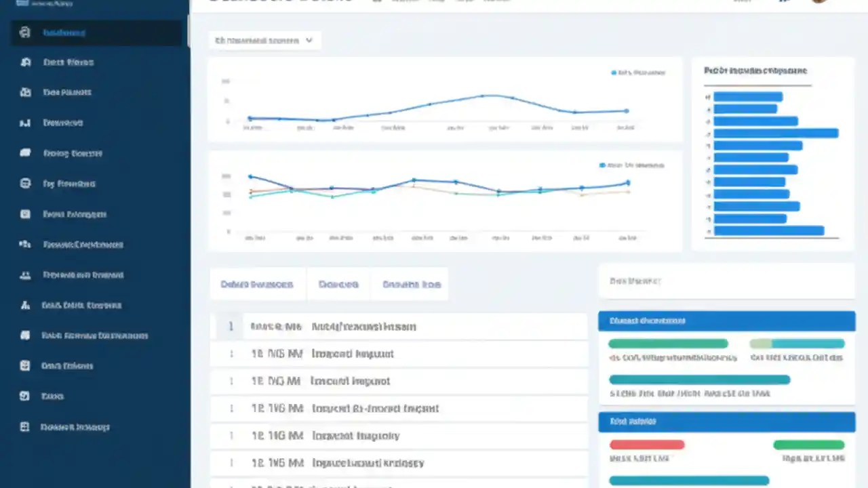Switch to the Events Log tab
Image resolution: width=868 pixels, height=488 pixels.
(x=412, y=284)
